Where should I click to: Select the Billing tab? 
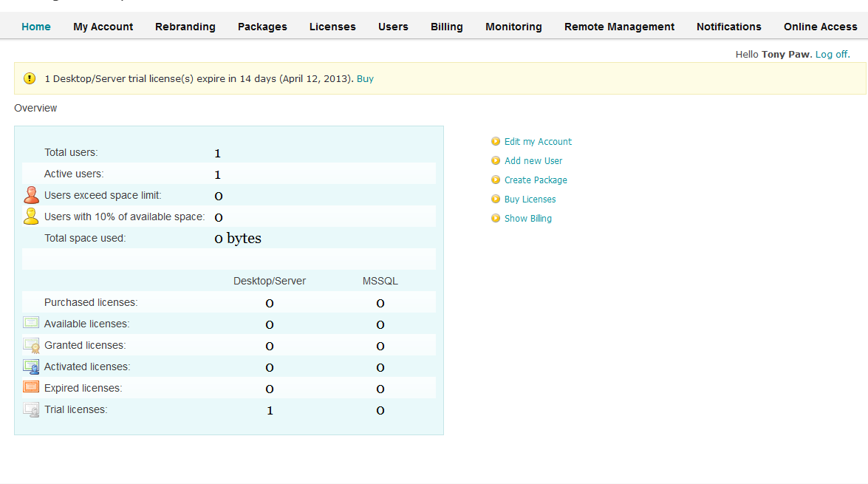tap(447, 27)
